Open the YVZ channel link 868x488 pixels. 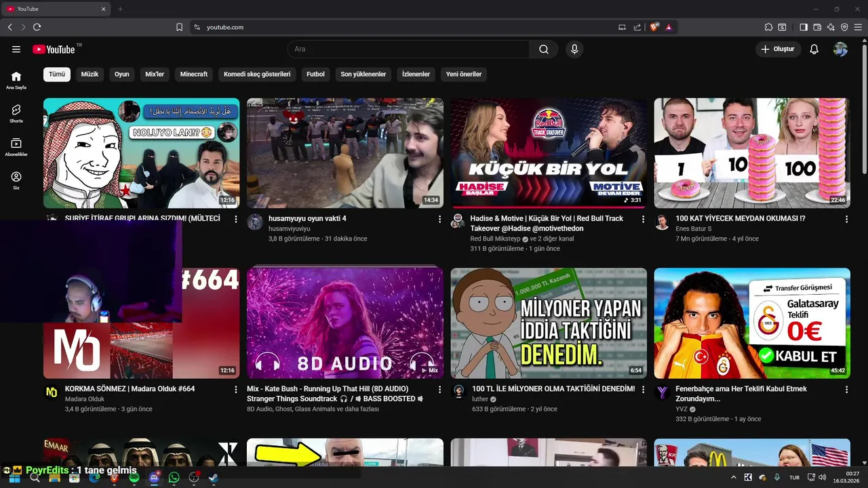[682, 409]
